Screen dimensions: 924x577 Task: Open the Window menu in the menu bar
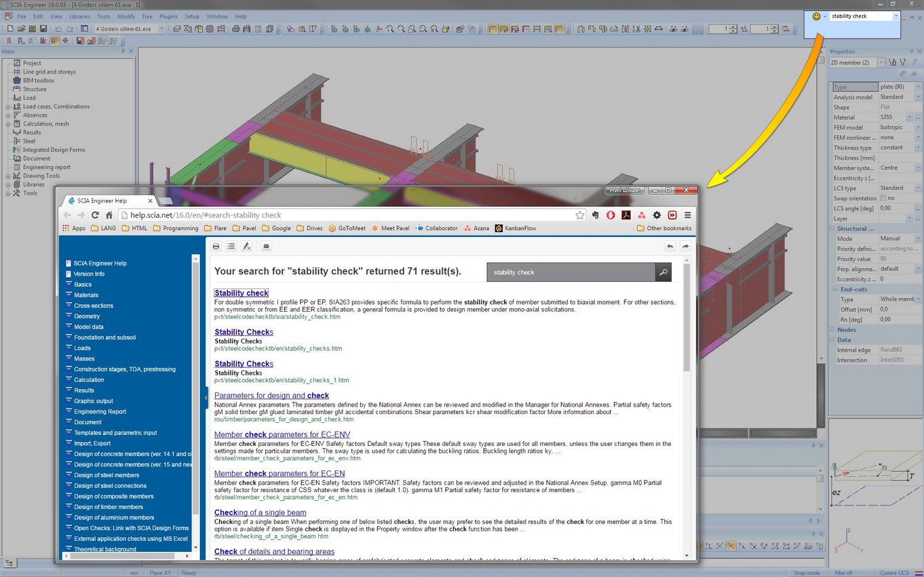pos(217,16)
